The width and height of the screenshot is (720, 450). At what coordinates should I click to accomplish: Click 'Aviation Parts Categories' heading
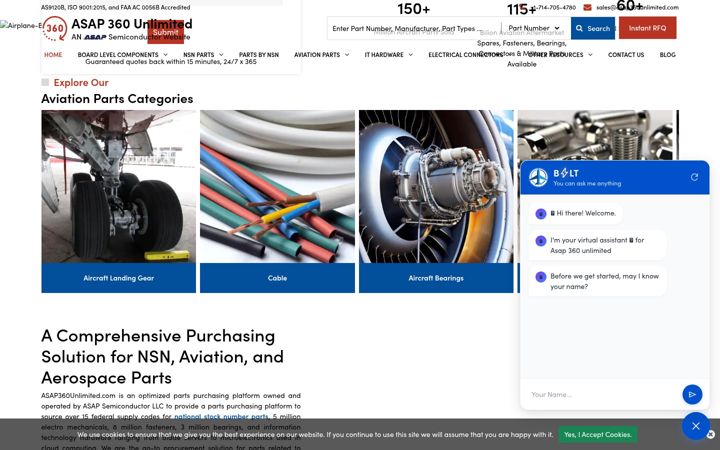pyautogui.click(x=117, y=99)
